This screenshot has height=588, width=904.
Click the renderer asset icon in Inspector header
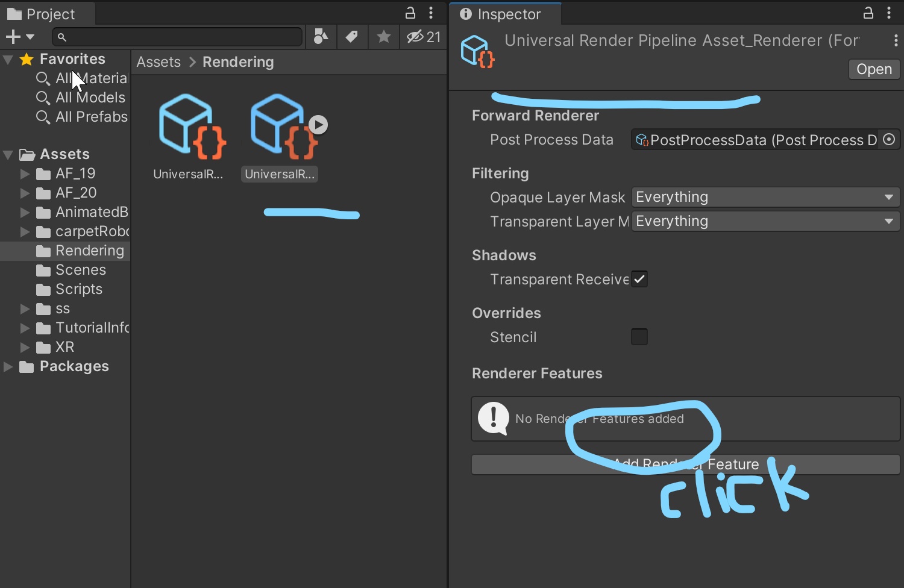[x=478, y=51]
